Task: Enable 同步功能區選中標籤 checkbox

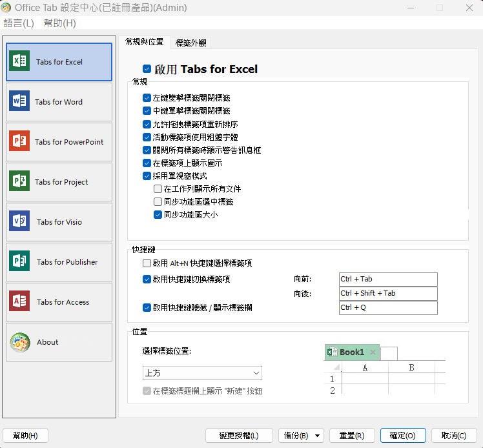Action: (x=158, y=201)
